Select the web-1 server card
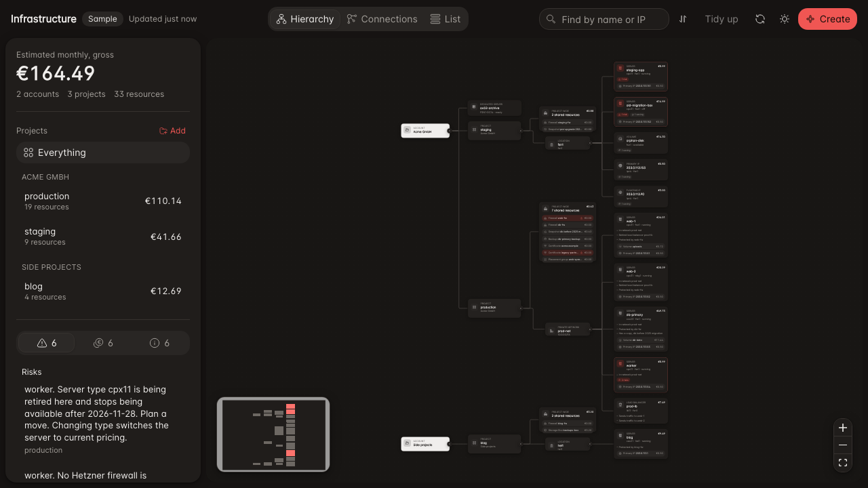 pos(641,235)
